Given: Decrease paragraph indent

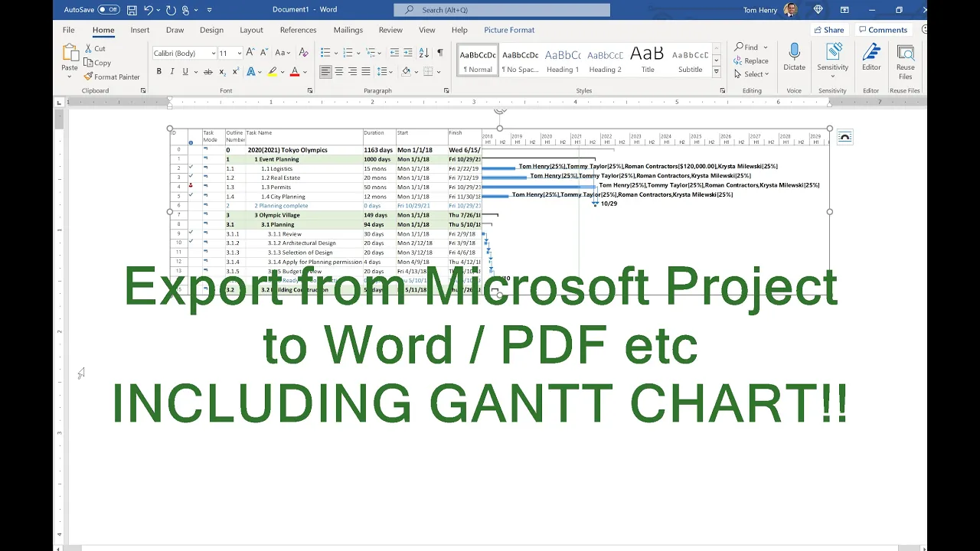Looking at the screenshot, I should [x=394, y=53].
